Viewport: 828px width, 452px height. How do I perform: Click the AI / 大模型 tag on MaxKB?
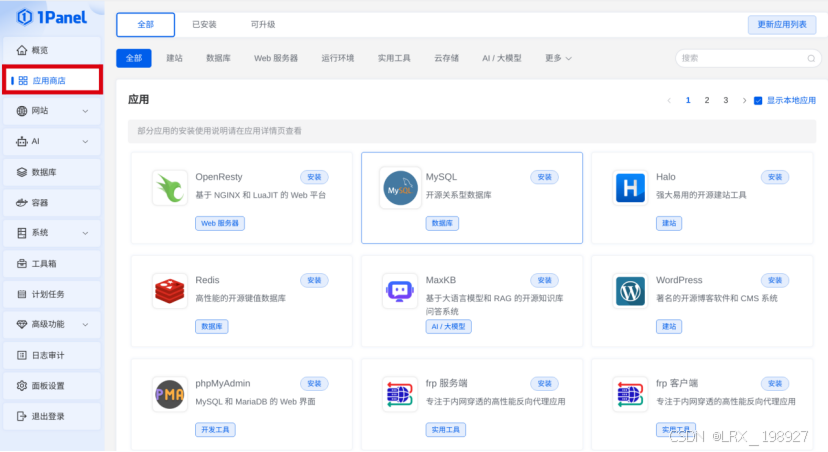tap(448, 327)
